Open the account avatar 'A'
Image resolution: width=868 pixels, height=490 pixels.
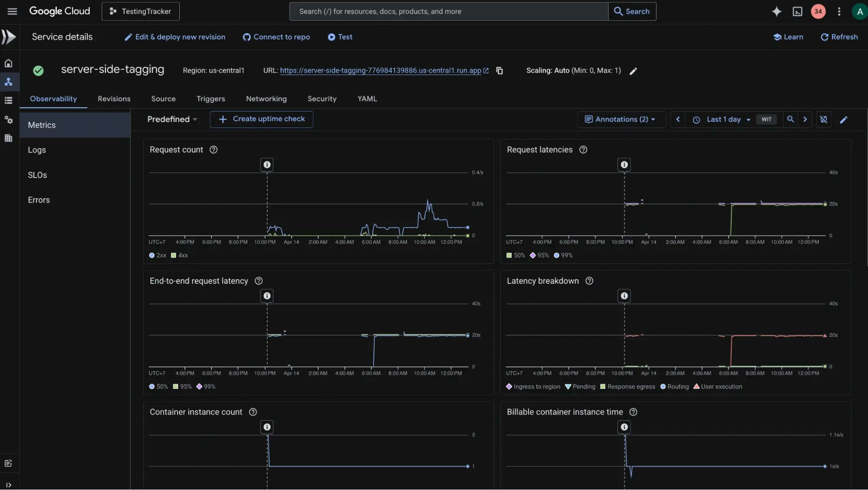(859, 11)
